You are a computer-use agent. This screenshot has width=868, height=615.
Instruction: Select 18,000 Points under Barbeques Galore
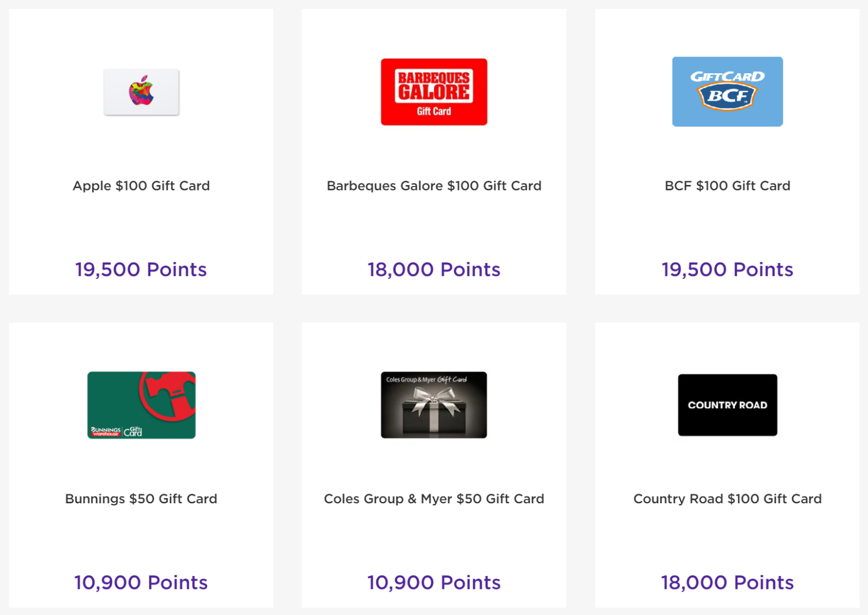(x=434, y=270)
